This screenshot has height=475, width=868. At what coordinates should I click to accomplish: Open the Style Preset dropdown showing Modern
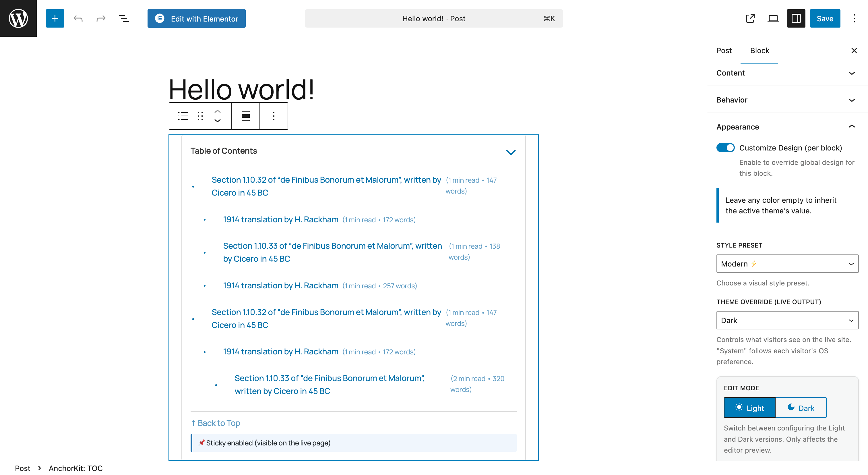click(787, 264)
